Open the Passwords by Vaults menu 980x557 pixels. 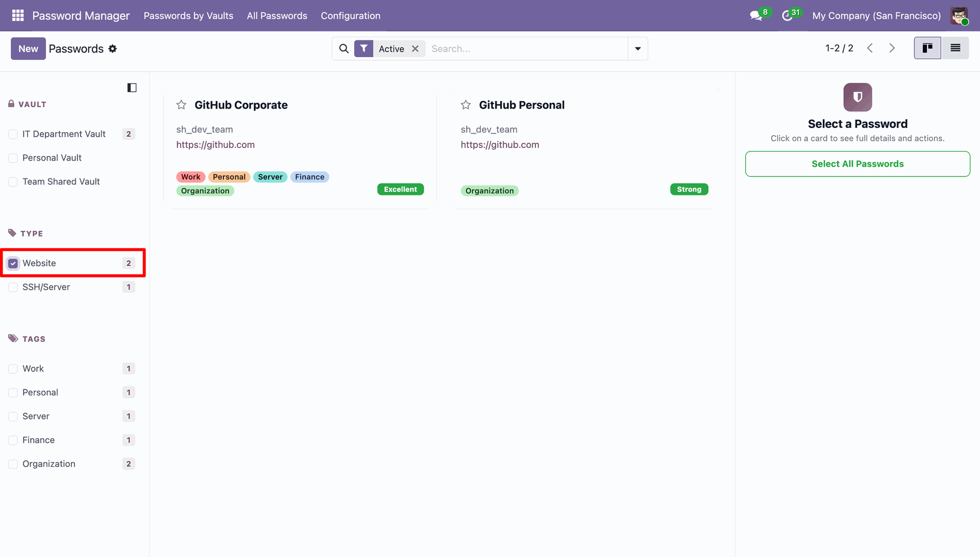188,16
